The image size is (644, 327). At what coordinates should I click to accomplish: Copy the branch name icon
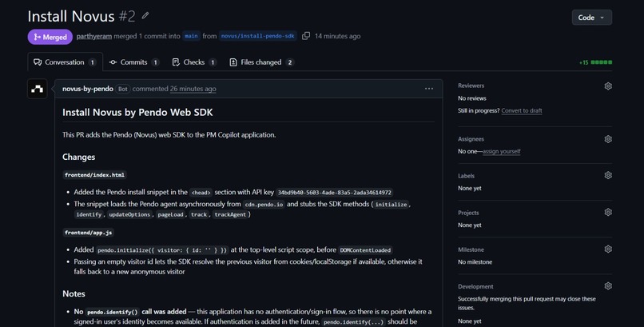point(306,36)
